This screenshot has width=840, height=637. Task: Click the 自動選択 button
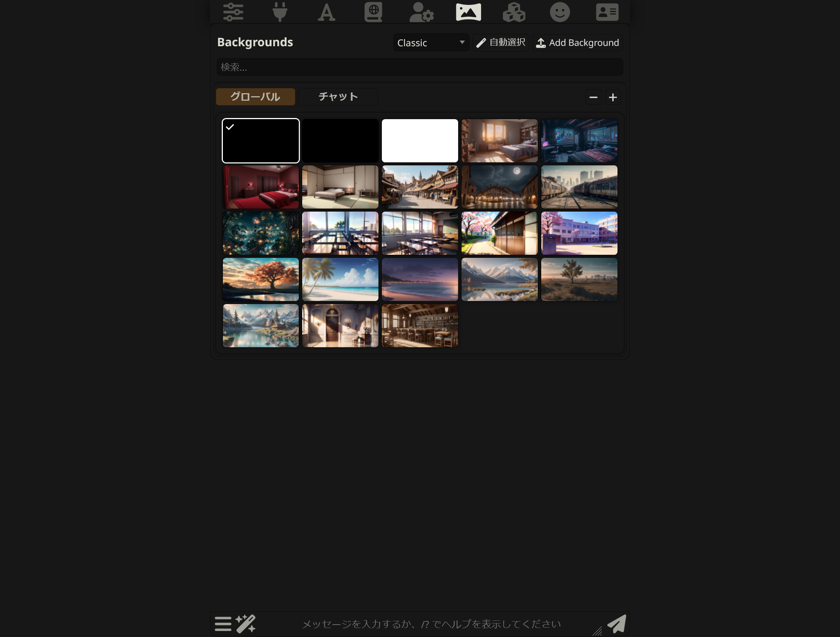pos(501,42)
